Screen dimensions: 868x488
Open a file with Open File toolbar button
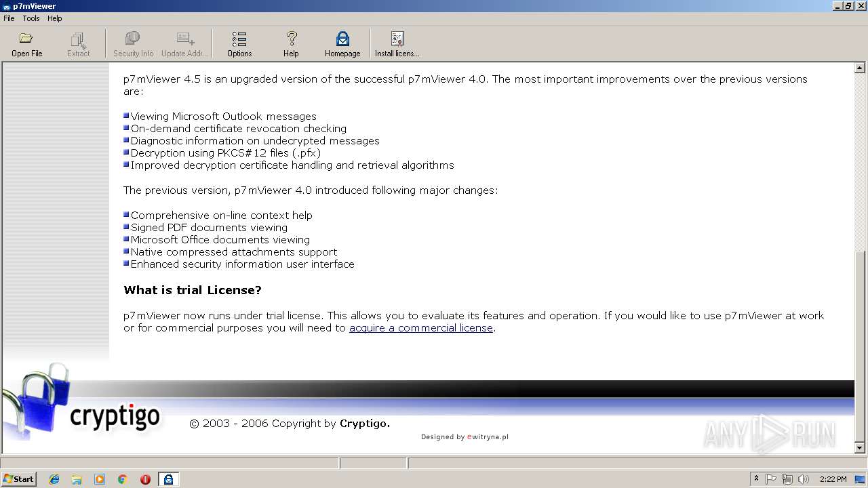[x=26, y=44]
